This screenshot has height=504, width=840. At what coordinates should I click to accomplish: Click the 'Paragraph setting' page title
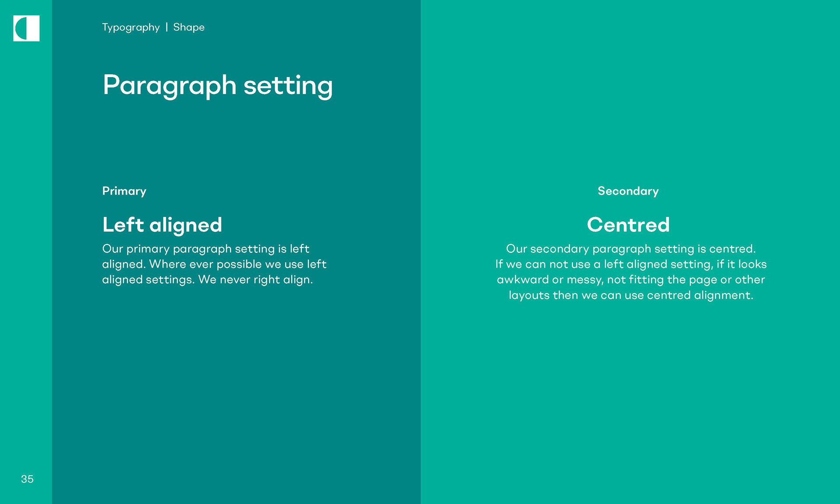[x=217, y=85]
